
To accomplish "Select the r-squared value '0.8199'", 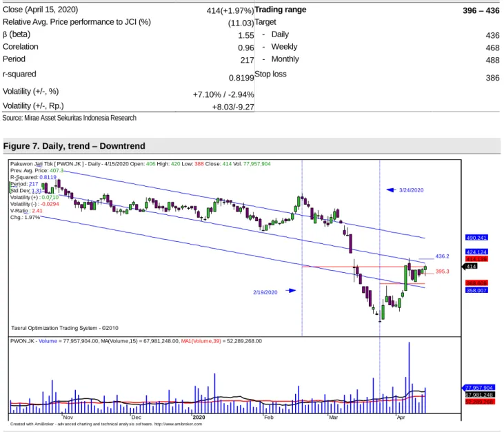I will coord(241,78).
